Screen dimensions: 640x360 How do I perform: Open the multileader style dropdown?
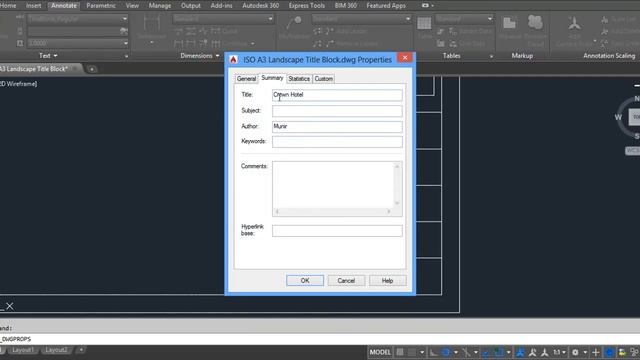click(408, 19)
